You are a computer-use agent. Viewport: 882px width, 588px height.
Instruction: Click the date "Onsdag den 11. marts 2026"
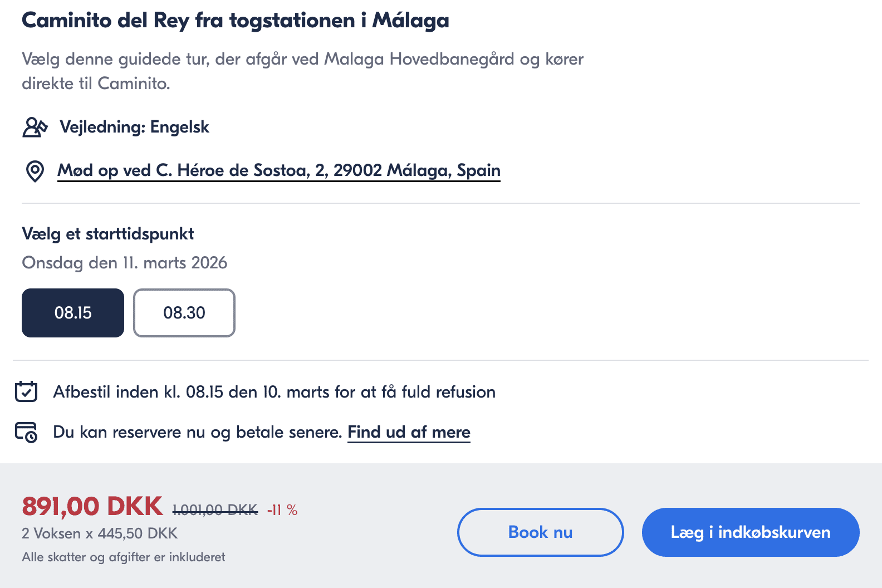[x=124, y=263]
